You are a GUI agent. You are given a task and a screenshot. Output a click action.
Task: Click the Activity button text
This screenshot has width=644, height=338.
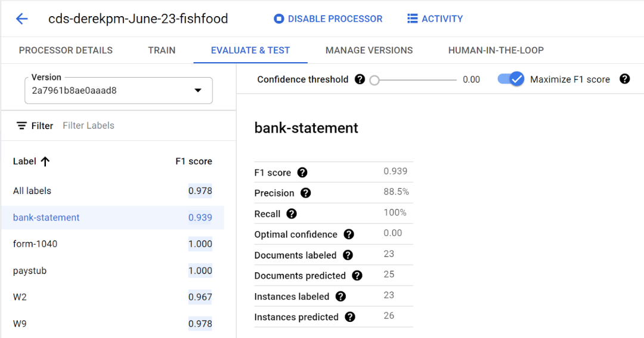[442, 19]
